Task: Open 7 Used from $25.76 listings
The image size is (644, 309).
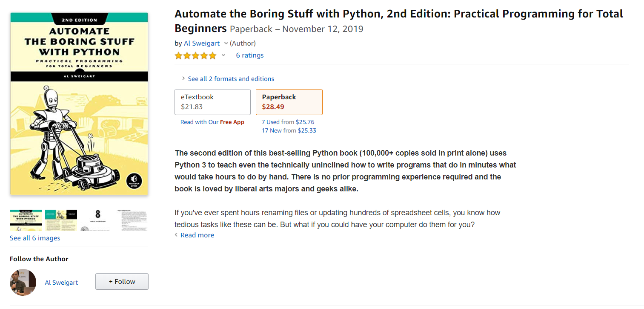Action: [289, 122]
